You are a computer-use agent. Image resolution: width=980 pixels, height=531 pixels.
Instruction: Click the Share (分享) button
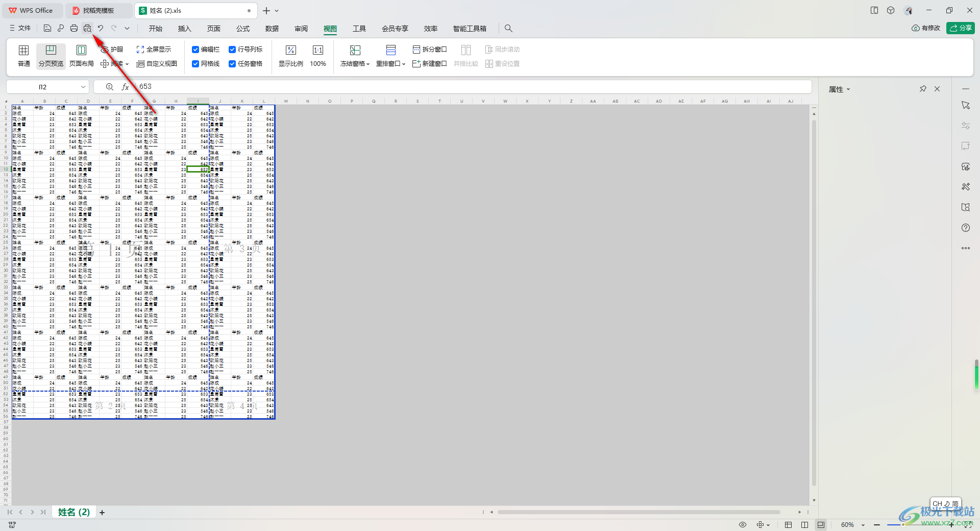[961, 28]
